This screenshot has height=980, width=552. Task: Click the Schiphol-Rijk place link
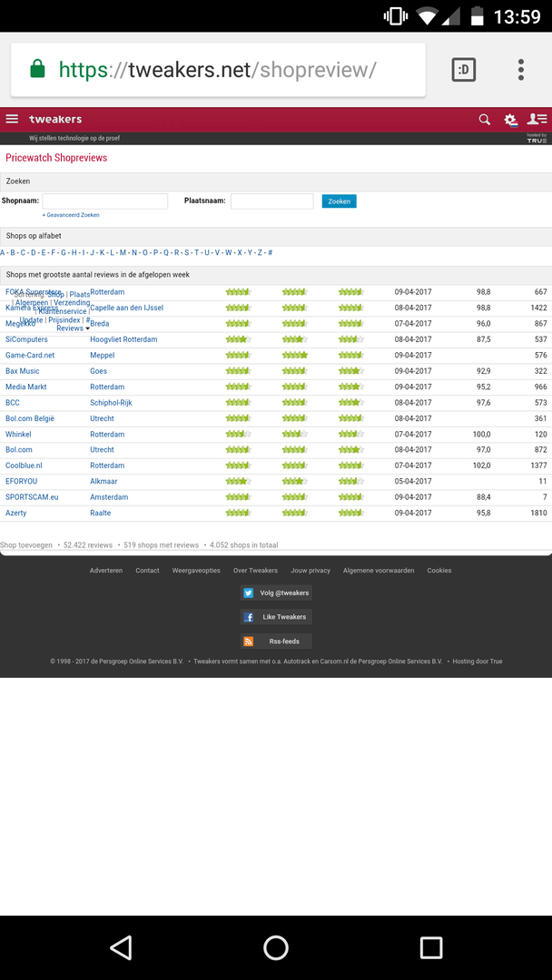click(x=112, y=403)
